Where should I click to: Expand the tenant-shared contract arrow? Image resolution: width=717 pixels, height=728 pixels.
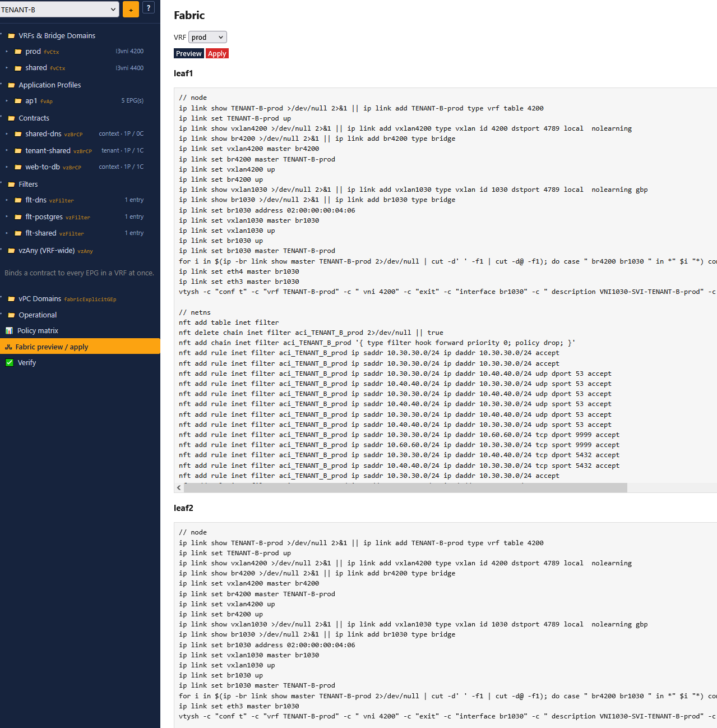(7, 151)
